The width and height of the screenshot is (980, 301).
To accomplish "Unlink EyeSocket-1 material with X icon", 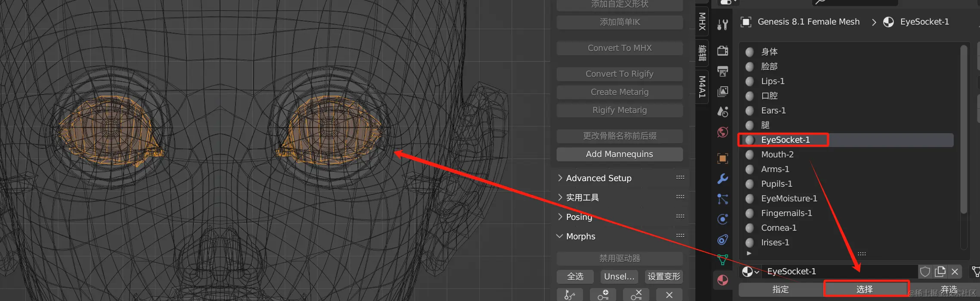I will (x=955, y=271).
